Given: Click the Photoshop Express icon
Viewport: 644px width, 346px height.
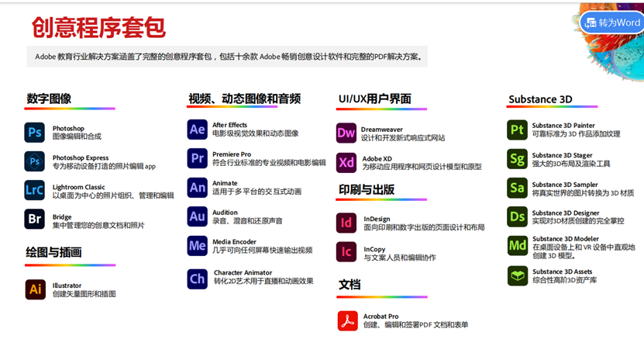Looking at the screenshot, I should pos(35,161).
